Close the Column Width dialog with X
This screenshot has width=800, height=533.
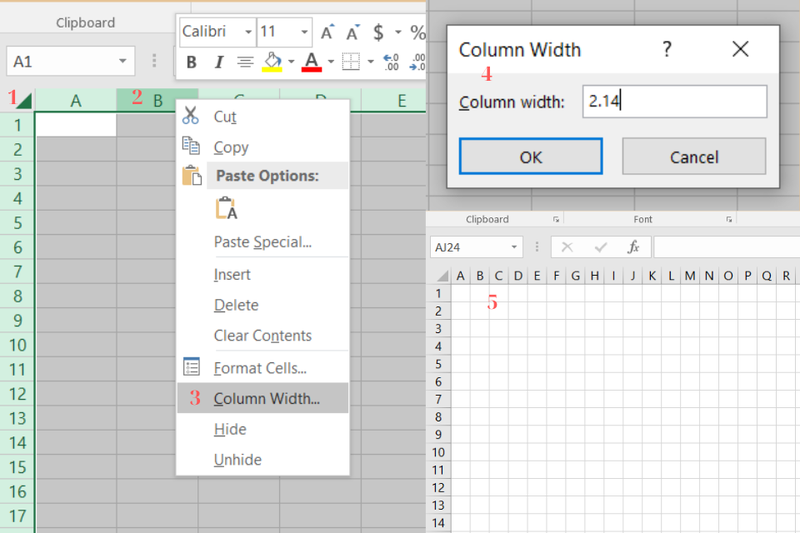pyautogui.click(x=740, y=49)
